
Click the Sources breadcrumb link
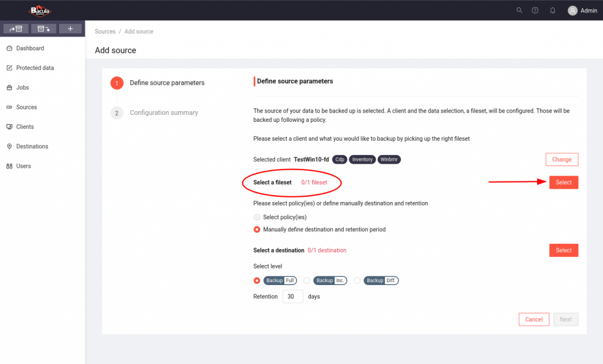tap(105, 32)
